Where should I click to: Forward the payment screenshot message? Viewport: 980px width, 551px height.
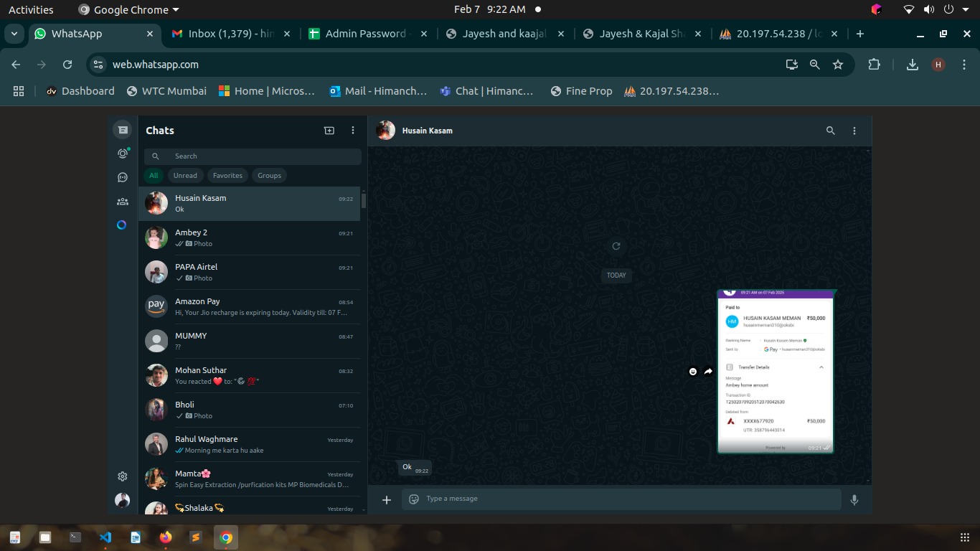coord(708,372)
